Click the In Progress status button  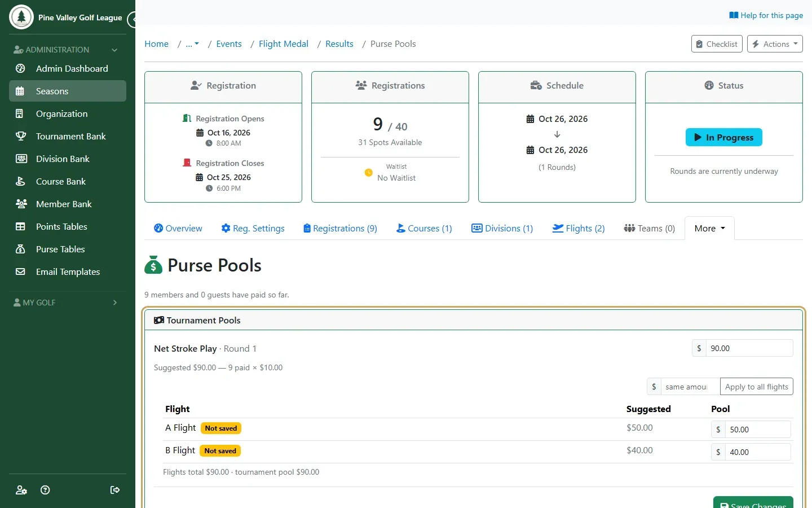tap(724, 137)
